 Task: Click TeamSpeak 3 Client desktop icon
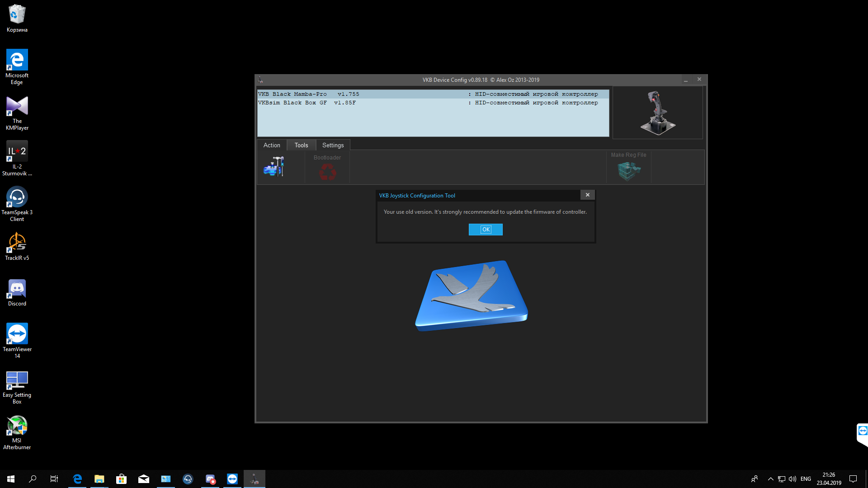point(17,204)
